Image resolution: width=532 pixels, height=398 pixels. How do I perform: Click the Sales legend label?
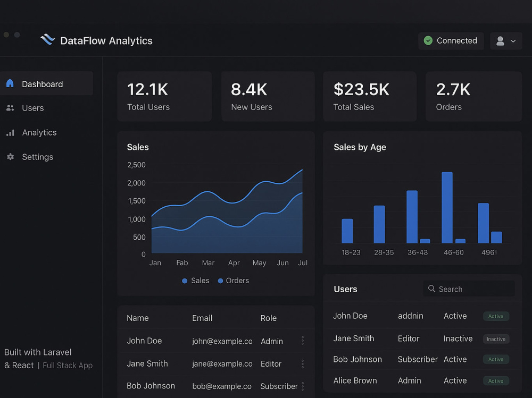(200, 281)
